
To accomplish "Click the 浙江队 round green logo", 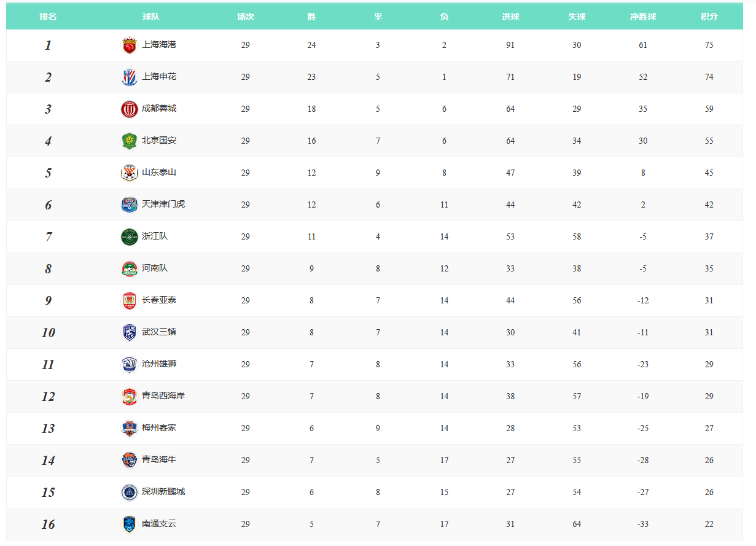I will click(129, 237).
